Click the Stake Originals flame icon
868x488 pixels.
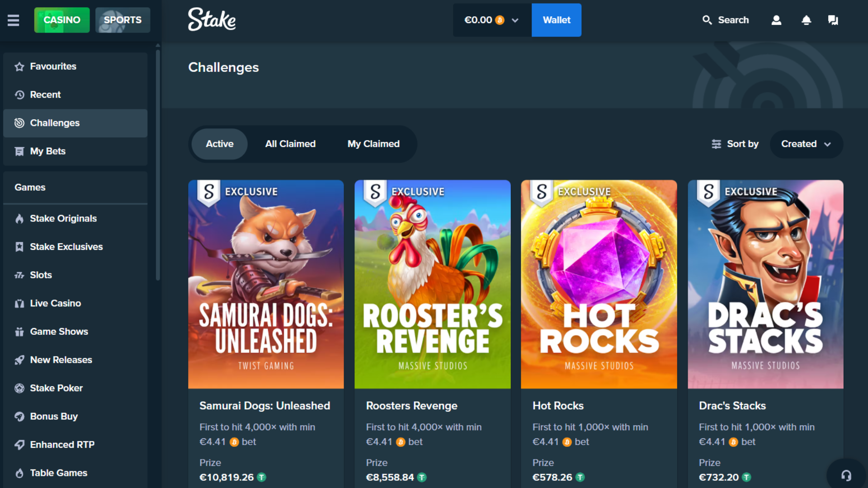[19, 219]
